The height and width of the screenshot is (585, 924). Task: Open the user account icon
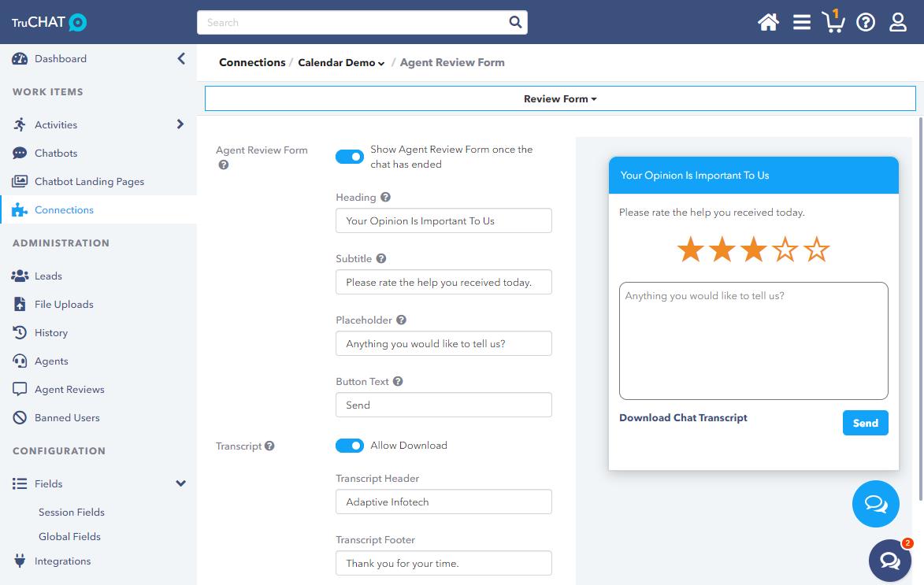(897, 22)
